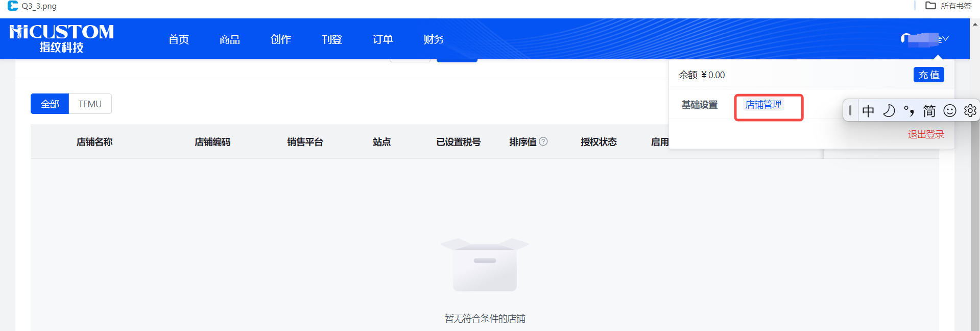Image resolution: width=980 pixels, height=331 pixels.
Task: Open the IME emoji smiley panel
Action: click(950, 110)
